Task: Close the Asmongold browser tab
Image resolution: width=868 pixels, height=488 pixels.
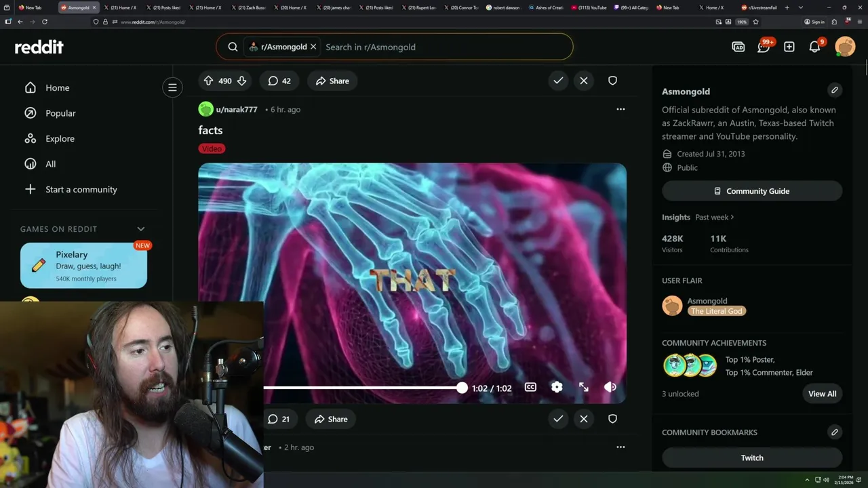Action: [x=94, y=7]
